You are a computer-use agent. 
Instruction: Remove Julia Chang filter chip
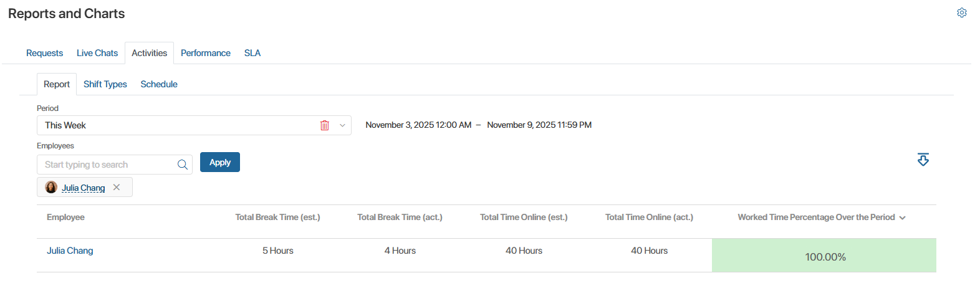tap(117, 187)
